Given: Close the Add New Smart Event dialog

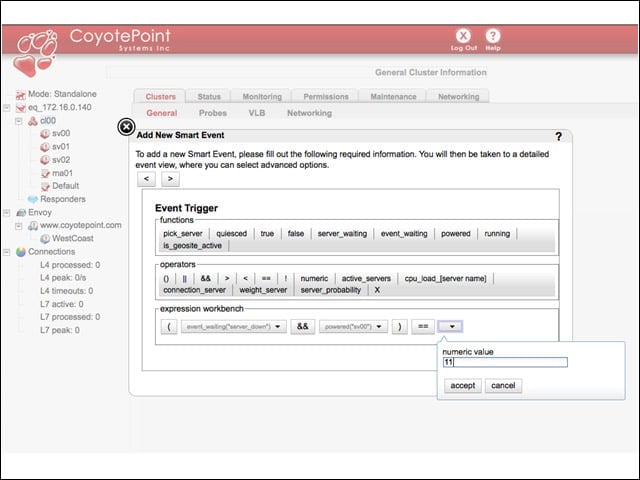Looking at the screenshot, I should click(126, 127).
